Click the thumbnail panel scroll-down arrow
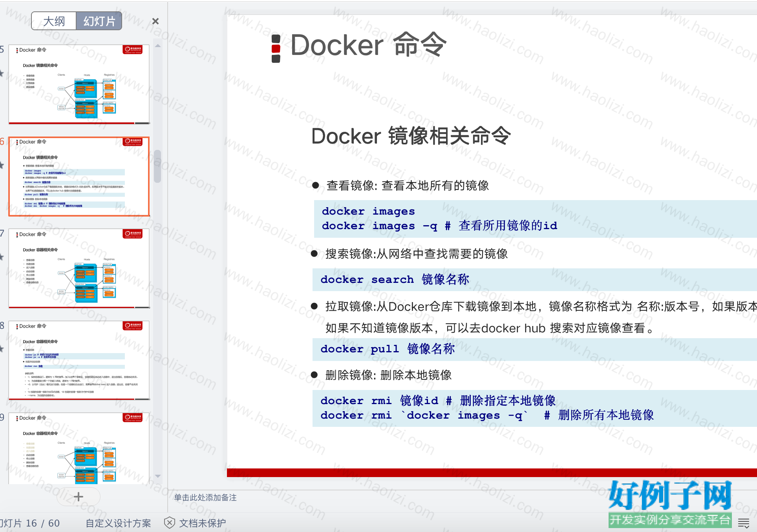 (158, 476)
